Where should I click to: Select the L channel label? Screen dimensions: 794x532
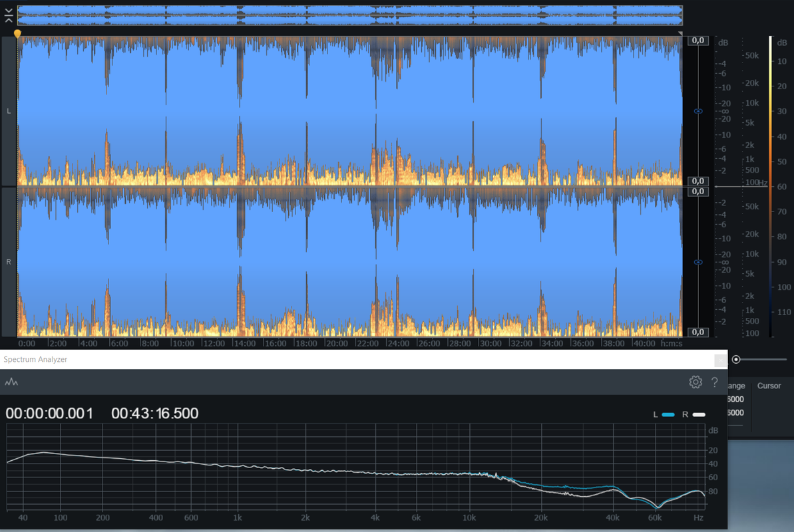tap(9, 111)
